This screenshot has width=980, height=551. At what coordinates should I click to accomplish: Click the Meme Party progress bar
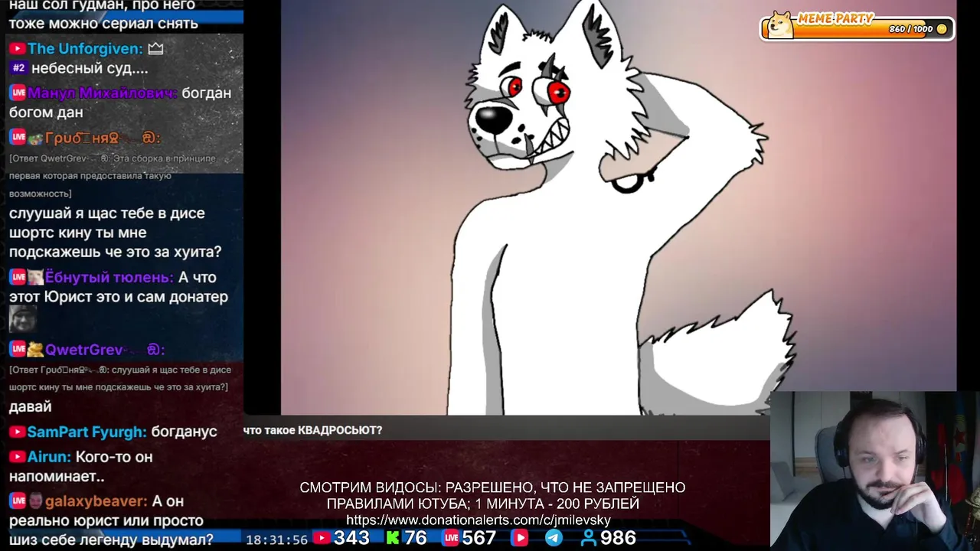click(x=857, y=28)
